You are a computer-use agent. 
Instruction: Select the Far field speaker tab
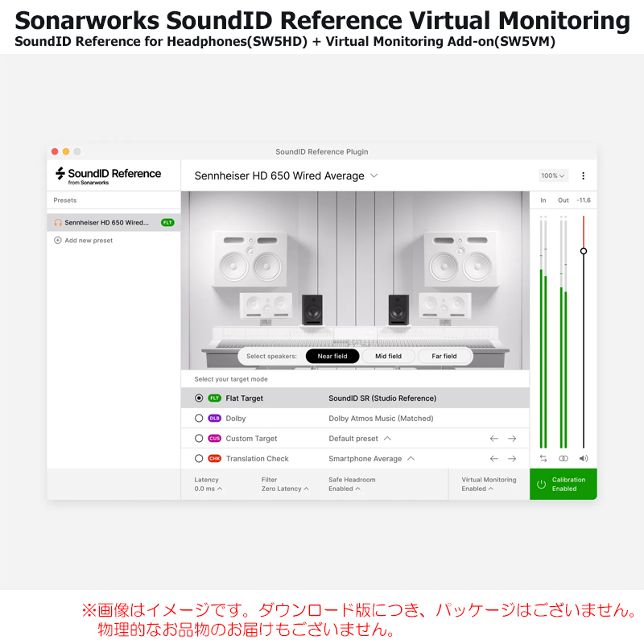[444, 356]
